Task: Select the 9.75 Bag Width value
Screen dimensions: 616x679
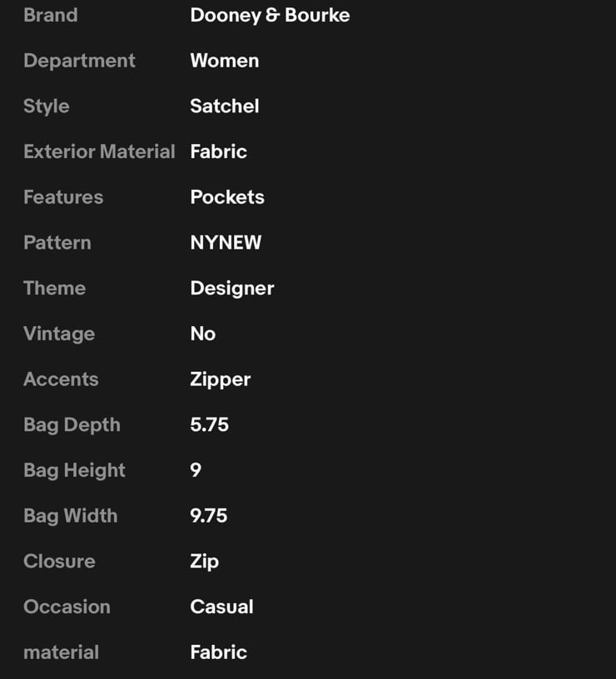Action: point(208,516)
